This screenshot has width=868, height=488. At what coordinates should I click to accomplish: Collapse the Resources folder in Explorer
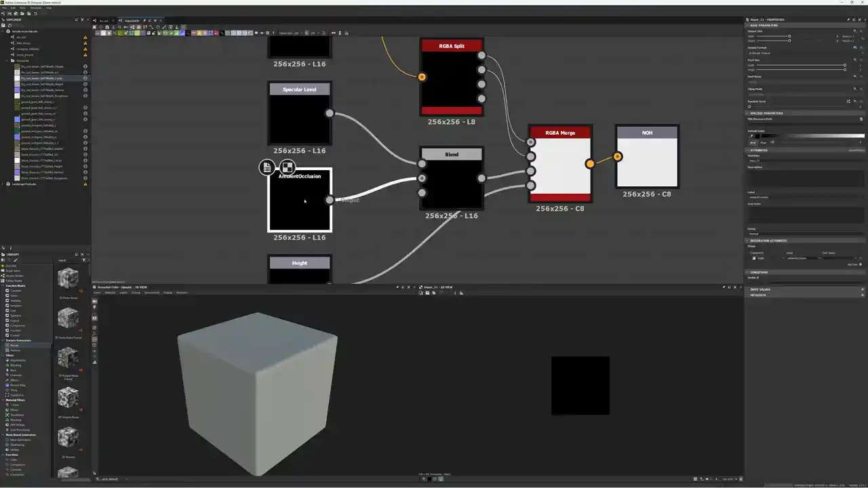point(8,61)
